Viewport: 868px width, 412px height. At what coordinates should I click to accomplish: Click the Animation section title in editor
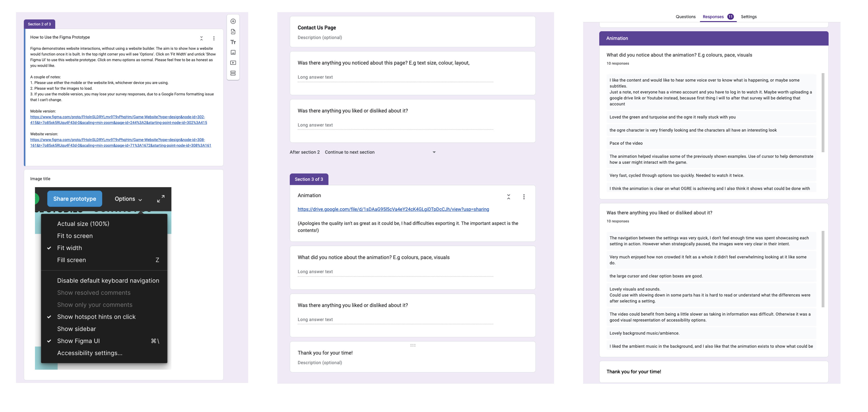pyautogui.click(x=309, y=195)
